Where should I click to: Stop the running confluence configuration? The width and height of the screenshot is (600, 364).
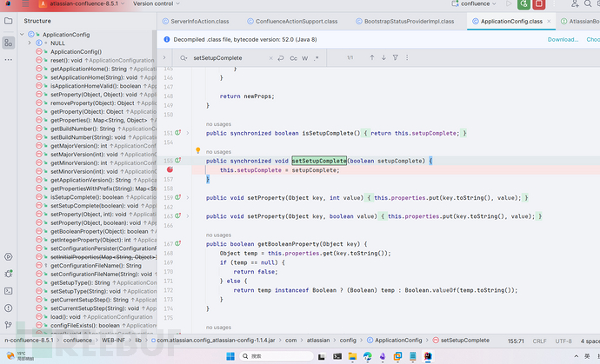click(x=539, y=3)
